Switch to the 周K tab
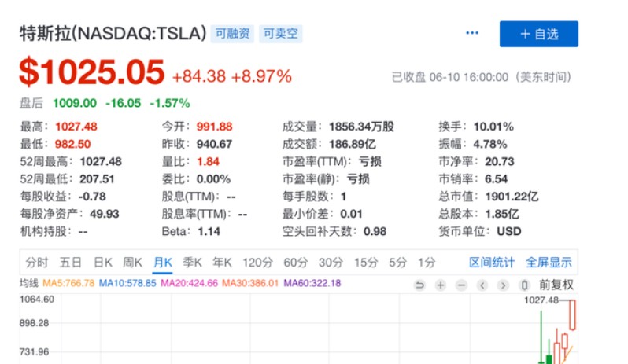628x364 pixels. click(132, 263)
